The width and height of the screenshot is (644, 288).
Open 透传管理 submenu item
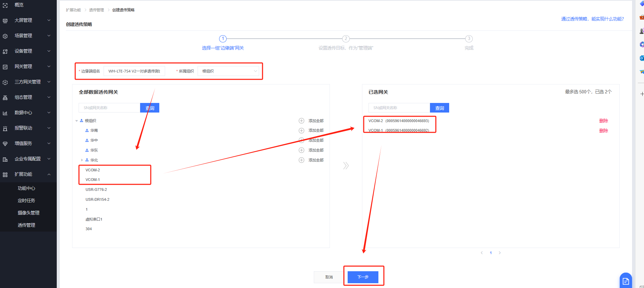point(26,225)
